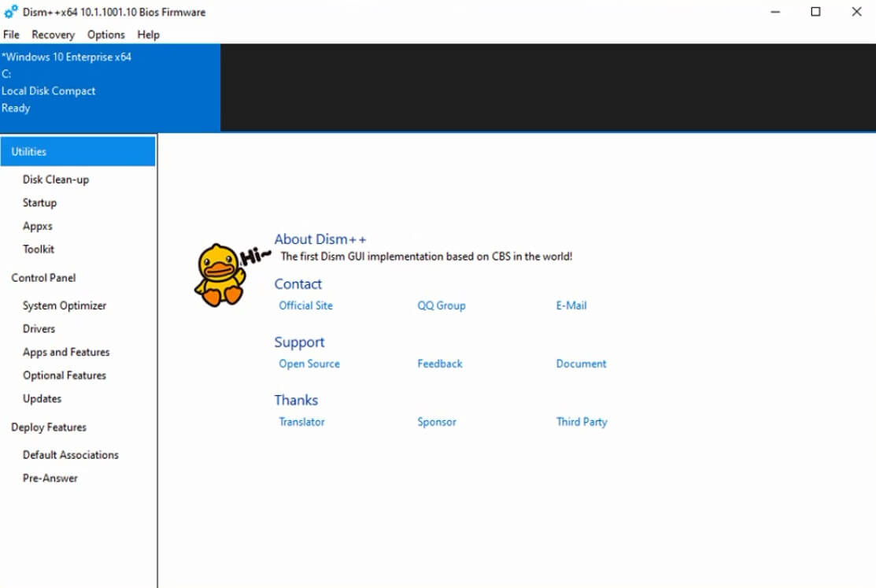
Task: Minimize the Dism++ window
Action: pos(775,12)
